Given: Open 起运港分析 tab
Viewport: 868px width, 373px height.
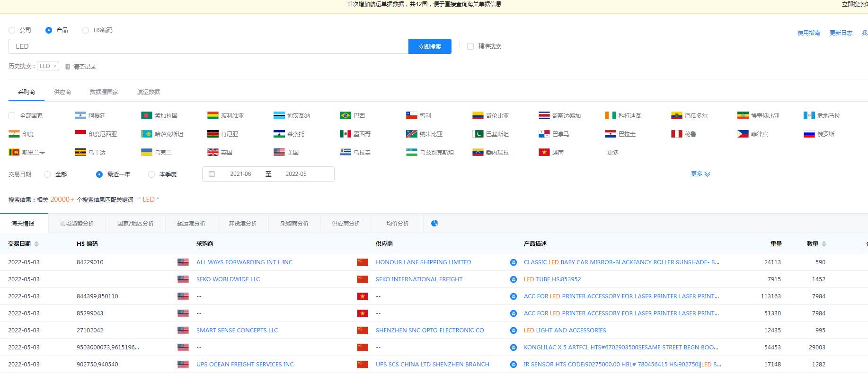Looking at the screenshot, I should point(191,223).
